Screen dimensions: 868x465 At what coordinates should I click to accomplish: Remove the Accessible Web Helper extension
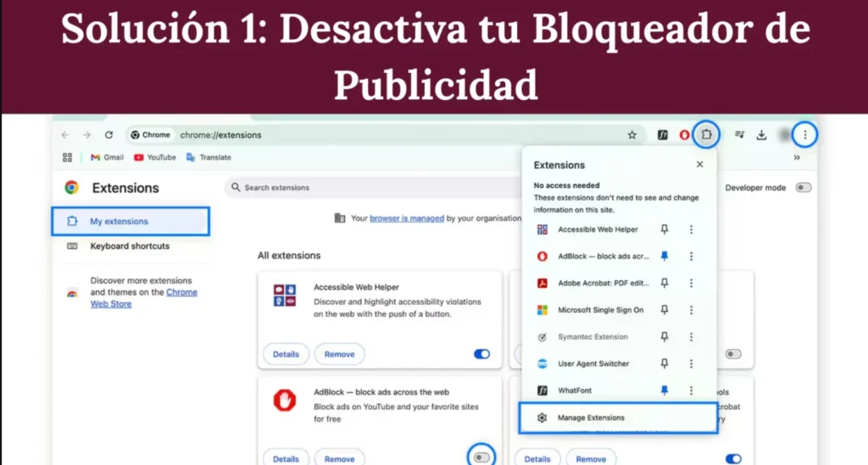click(x=339, y=354)
